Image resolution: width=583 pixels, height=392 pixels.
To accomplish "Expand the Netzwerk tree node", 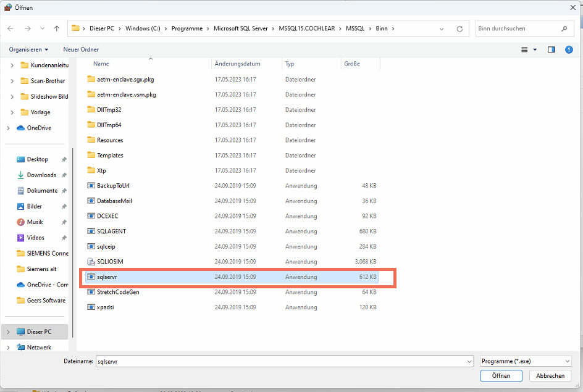I will coord(8,348).
